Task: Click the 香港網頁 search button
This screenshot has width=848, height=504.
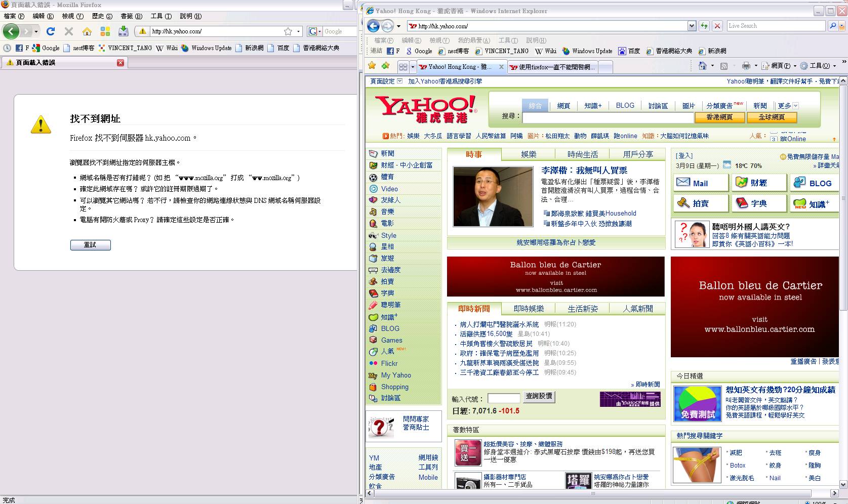Action: [x=719, y=117]
